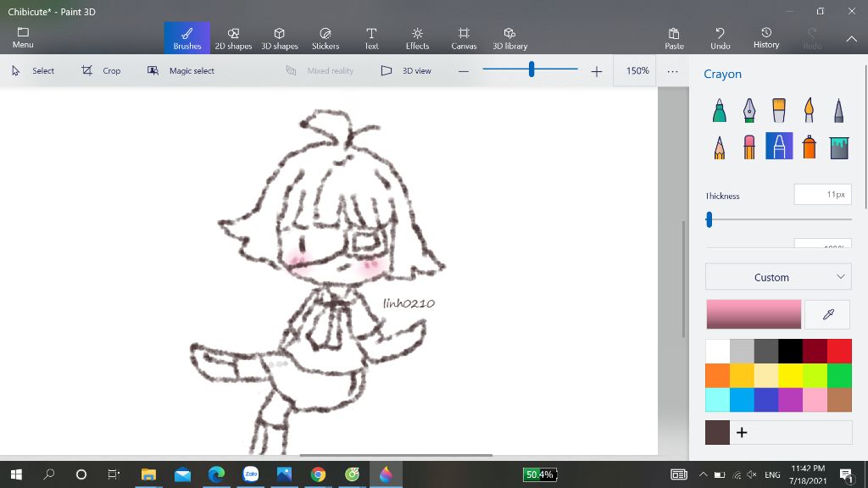
Task: Open Zalo from taskbar
Action: pyautogui.click(x=251, y=474)
